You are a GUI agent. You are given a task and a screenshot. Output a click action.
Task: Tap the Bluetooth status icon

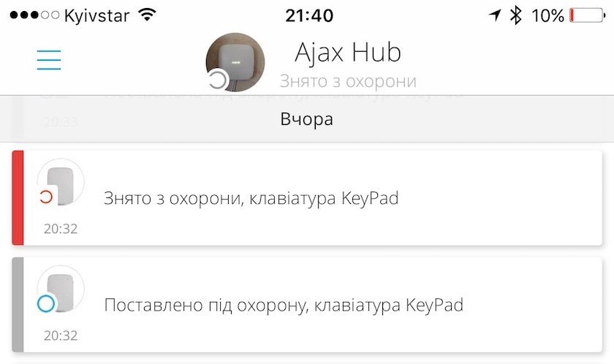point(516,15)
